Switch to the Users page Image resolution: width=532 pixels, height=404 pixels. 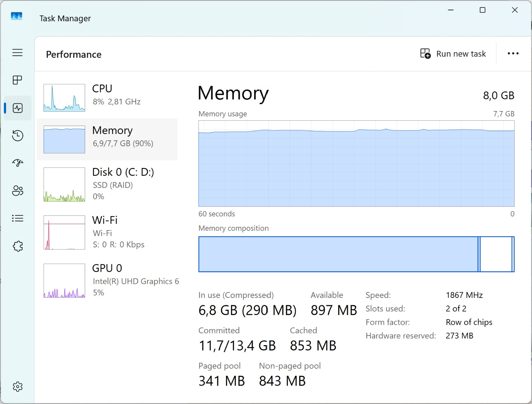(17, 191)
